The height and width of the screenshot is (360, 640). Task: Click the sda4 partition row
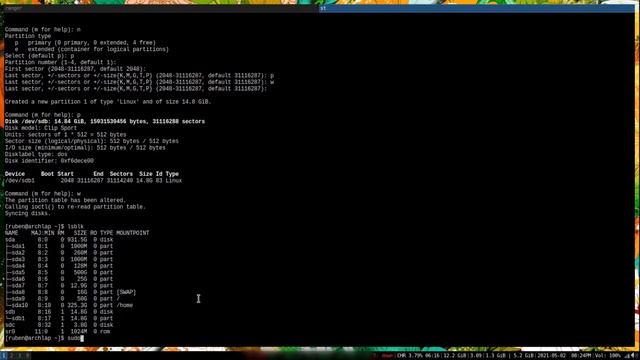59,266
